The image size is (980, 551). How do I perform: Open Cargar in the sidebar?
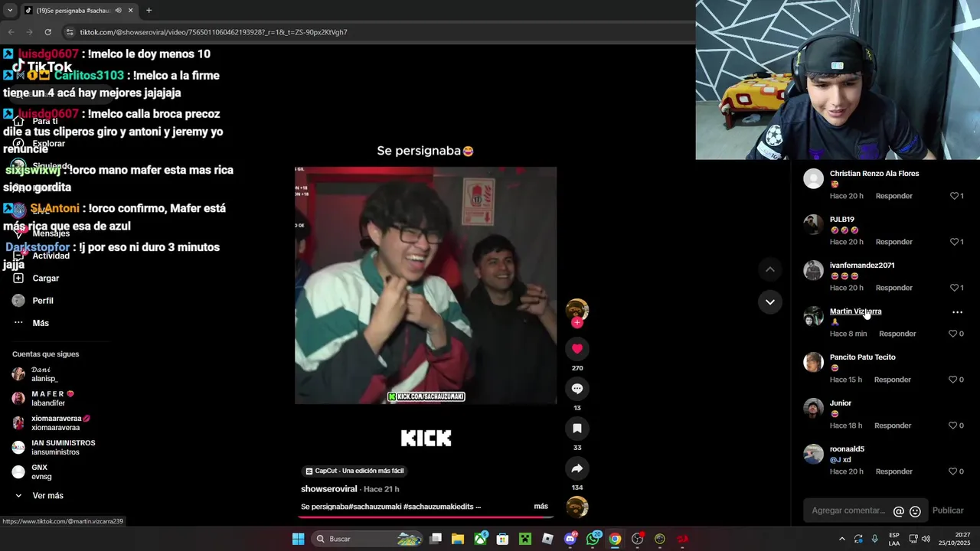tap(45, 279)
